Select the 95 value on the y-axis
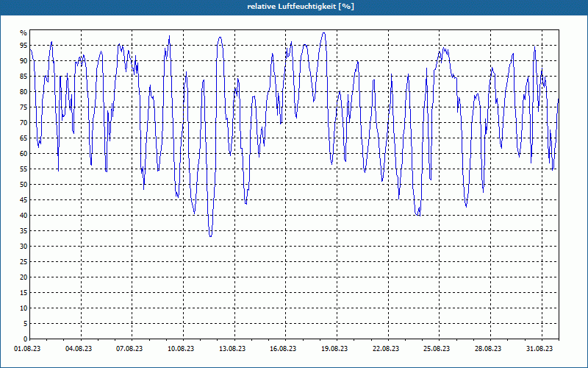The width and height of the screenshot is (588, 368). tap(24, 46)
